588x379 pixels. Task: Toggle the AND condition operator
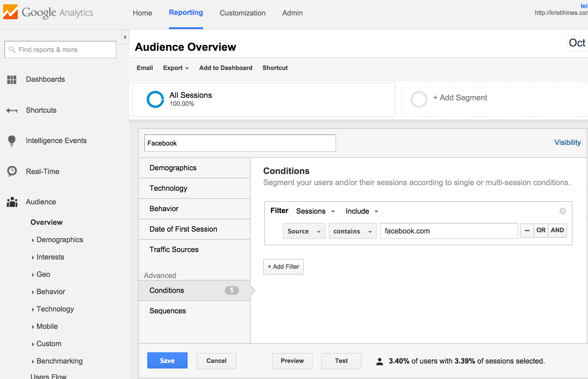tap(557, 231)
